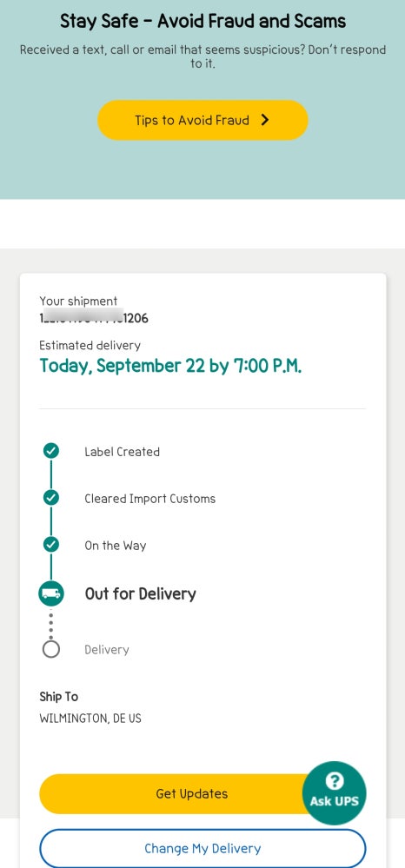Click the chevron arrow on Tips to Avoid Fraud
Viewport: 405px width, 868px height.
(265, 120)
